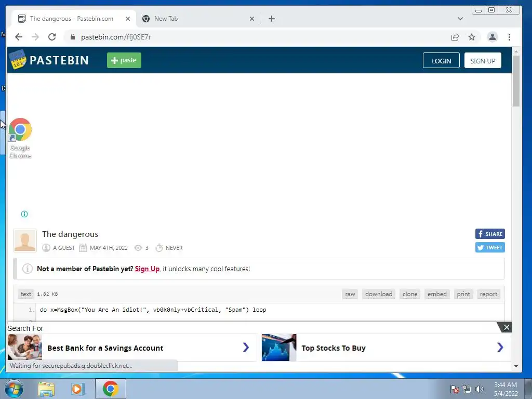Open a new tab with plus button
The width and height of the screenshot is (532, 399).
pos(271,19)
